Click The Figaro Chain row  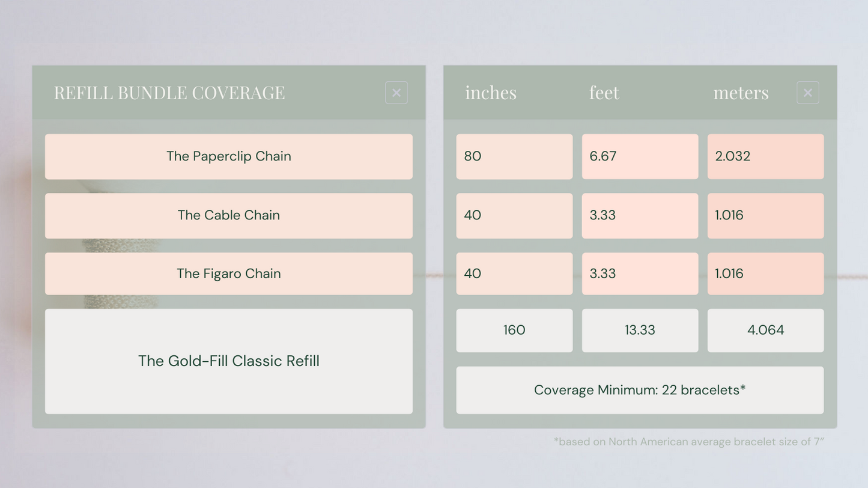[x=228, y=273]
